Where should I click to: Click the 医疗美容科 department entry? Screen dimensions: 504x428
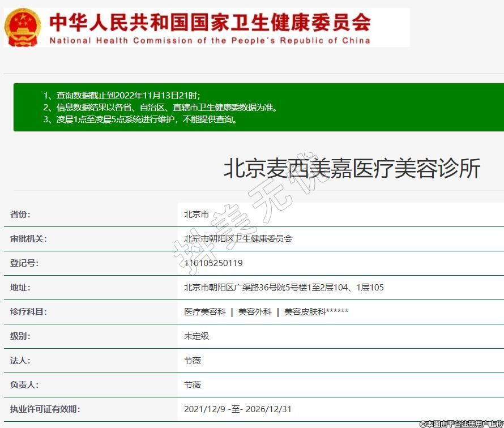click(205, 312)
